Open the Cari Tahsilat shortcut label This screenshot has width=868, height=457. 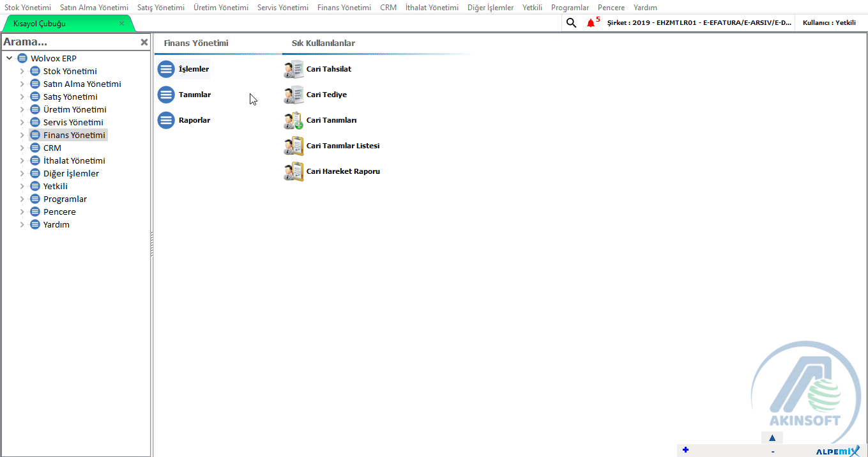tap(329, 69)
